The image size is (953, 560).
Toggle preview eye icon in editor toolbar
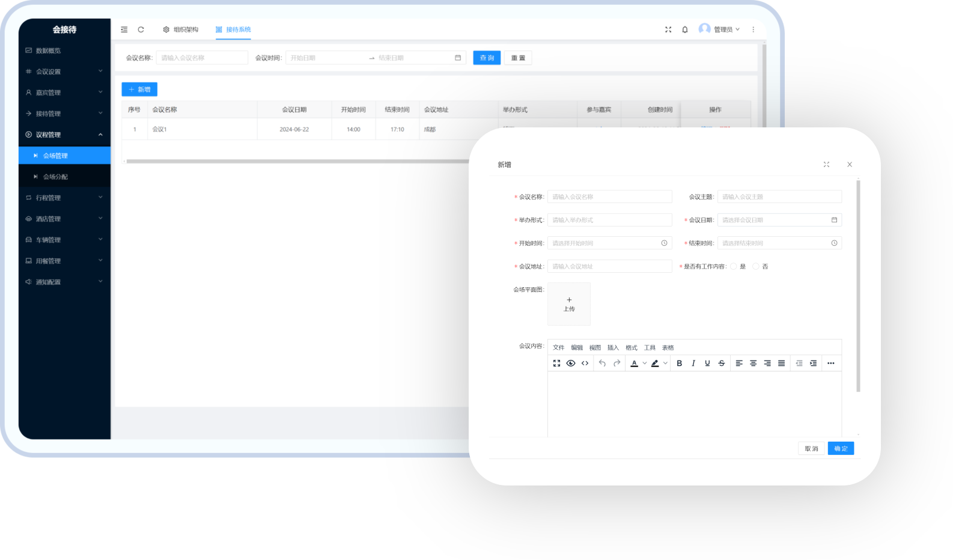click(x=571, y=364)
